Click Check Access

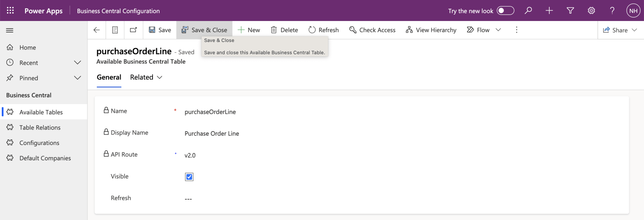[x=373, y=30]
